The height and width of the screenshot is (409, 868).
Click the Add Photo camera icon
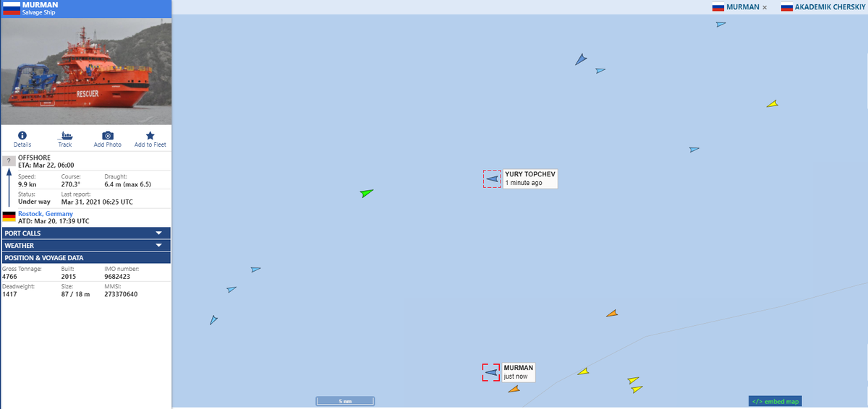(108, 135)
